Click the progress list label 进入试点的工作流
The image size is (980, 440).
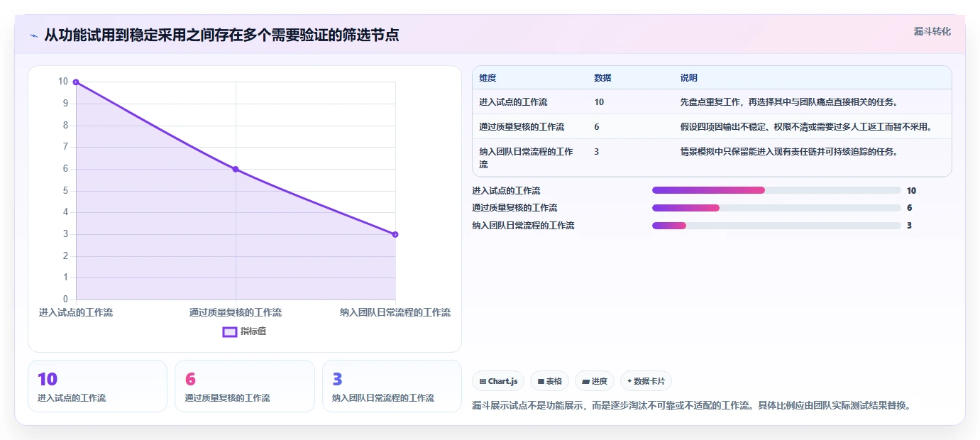[506, 190]
